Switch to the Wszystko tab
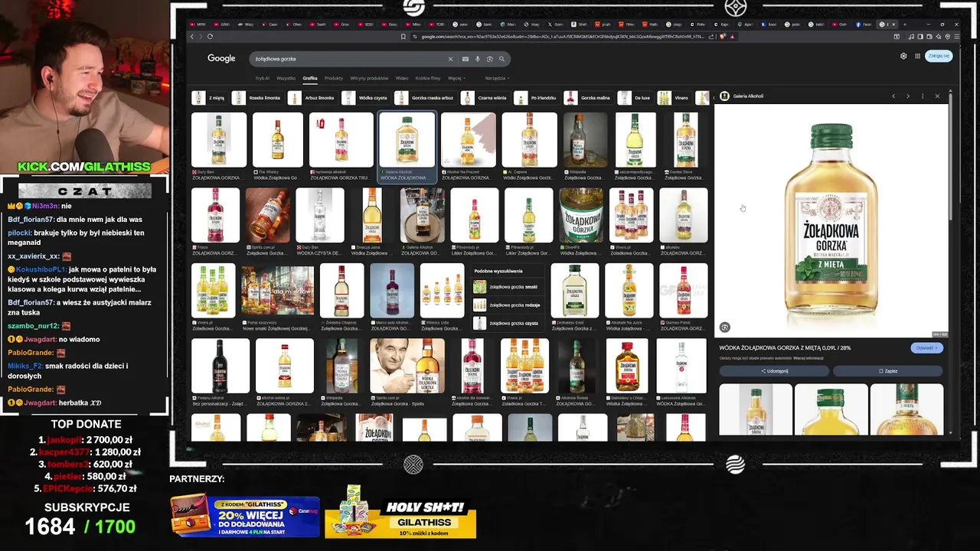 286,78
